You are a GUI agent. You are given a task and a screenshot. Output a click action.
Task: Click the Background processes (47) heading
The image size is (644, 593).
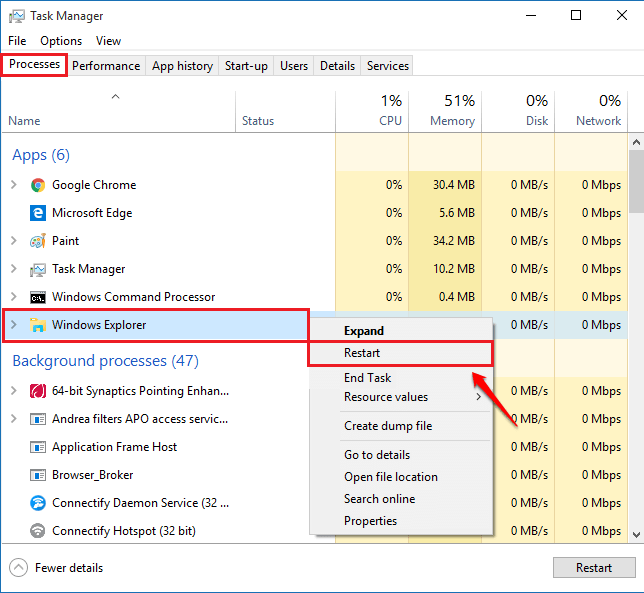click(x=106, y=361)
